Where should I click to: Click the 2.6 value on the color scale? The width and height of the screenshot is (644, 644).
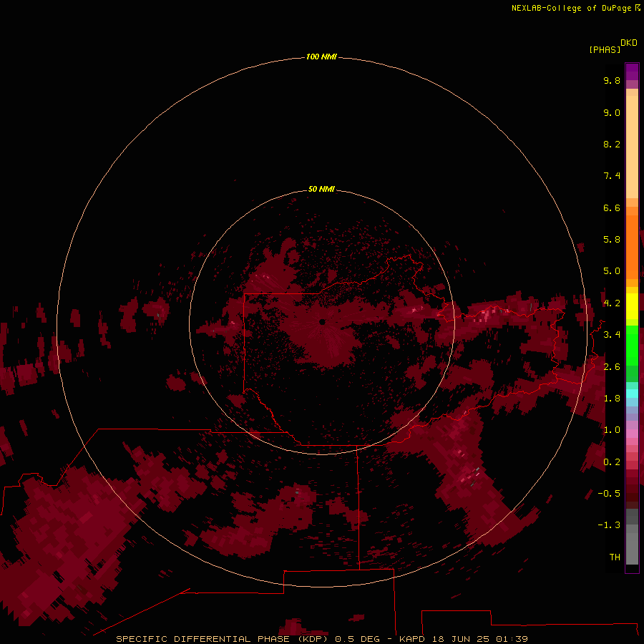(x=612, y=367)
